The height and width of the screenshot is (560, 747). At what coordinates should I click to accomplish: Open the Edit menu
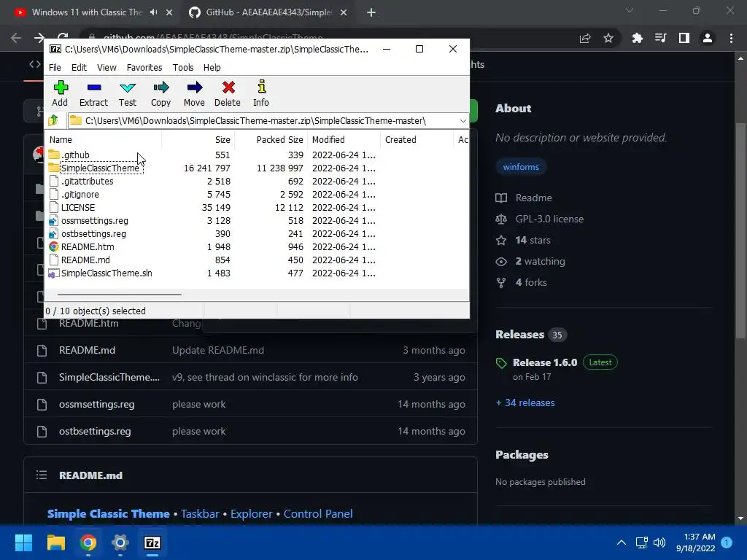(79, 68)
